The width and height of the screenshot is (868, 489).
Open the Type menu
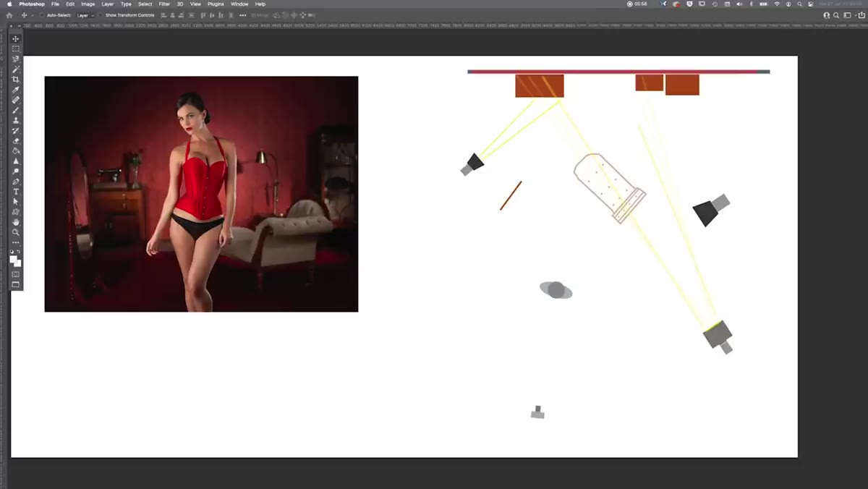[126, 4]
